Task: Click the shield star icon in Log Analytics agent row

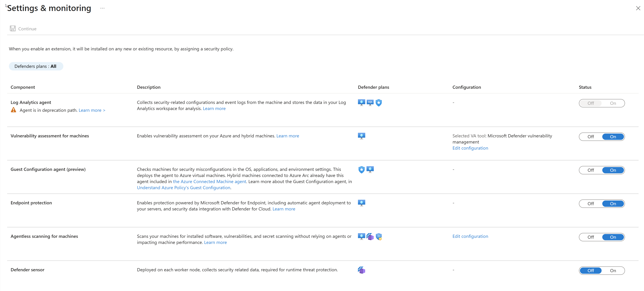Action: coord(379,103)
